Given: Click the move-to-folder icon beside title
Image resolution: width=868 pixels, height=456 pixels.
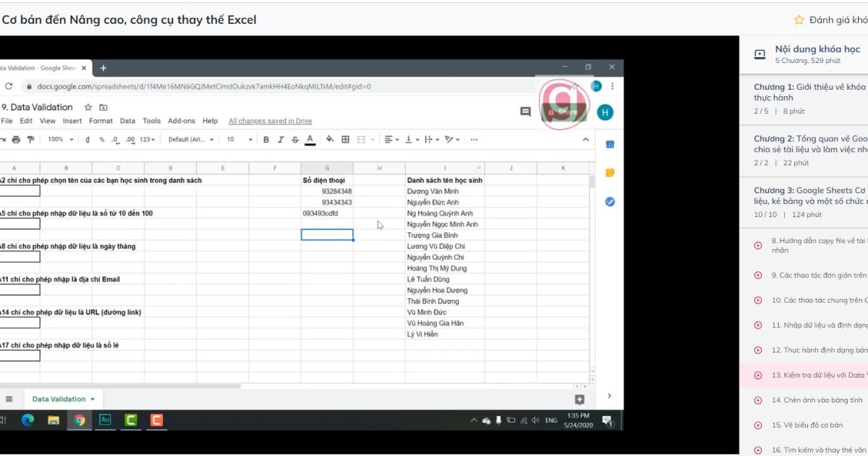Looking at the screenshot, I should [103, 107].
